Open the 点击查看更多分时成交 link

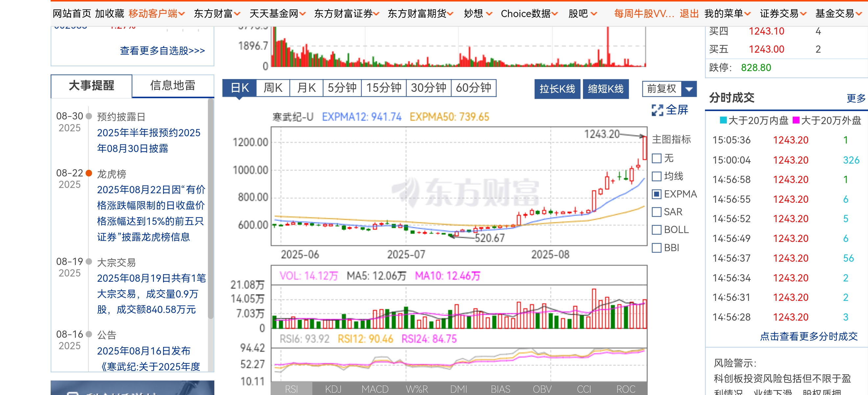pyautogui.click(x=809, y=336)
